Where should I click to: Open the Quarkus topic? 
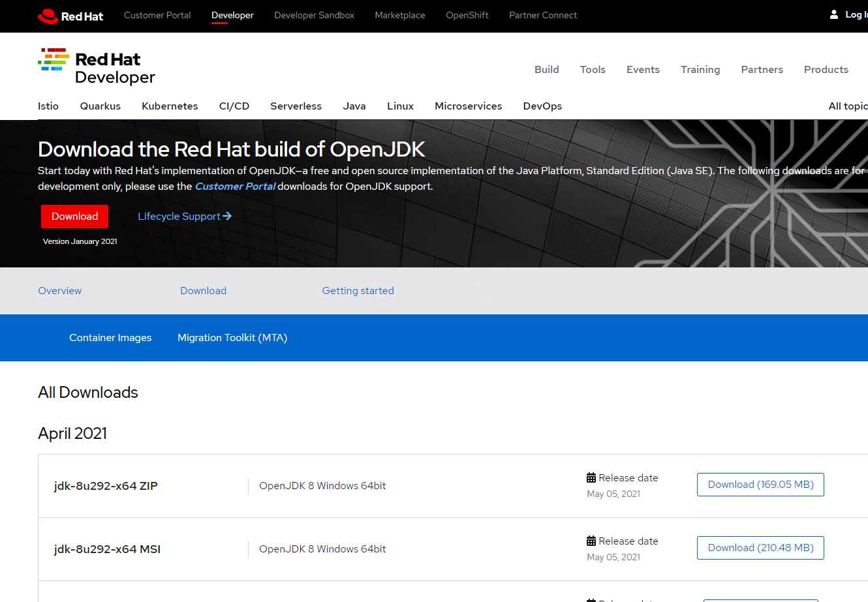pos(101,106)
